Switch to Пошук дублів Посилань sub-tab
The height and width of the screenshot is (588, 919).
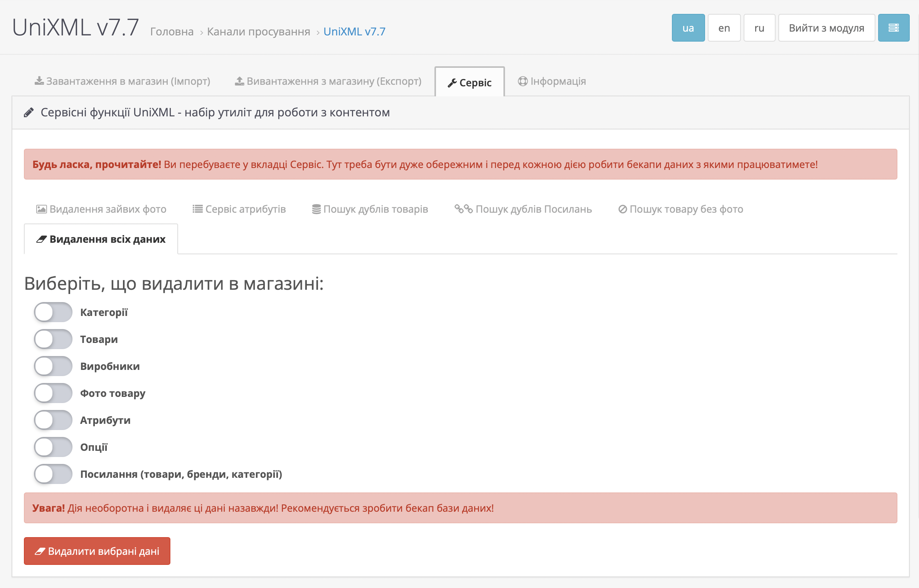(x=523, y=209)
